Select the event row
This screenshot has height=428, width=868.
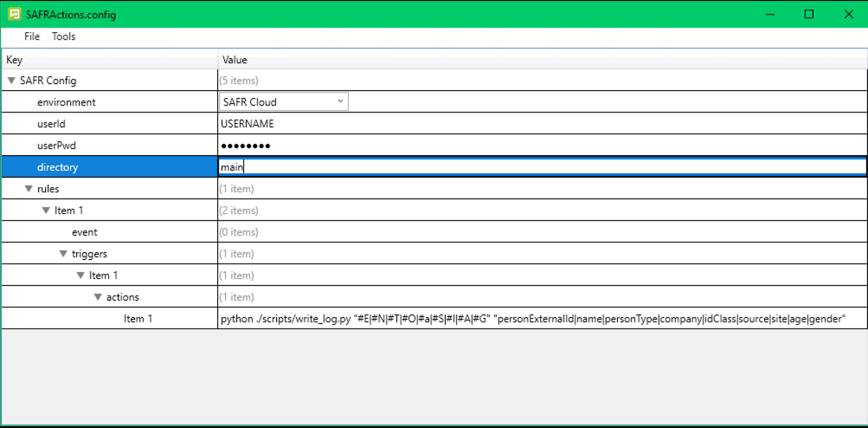pyautogui.click(x=84, y=232)
